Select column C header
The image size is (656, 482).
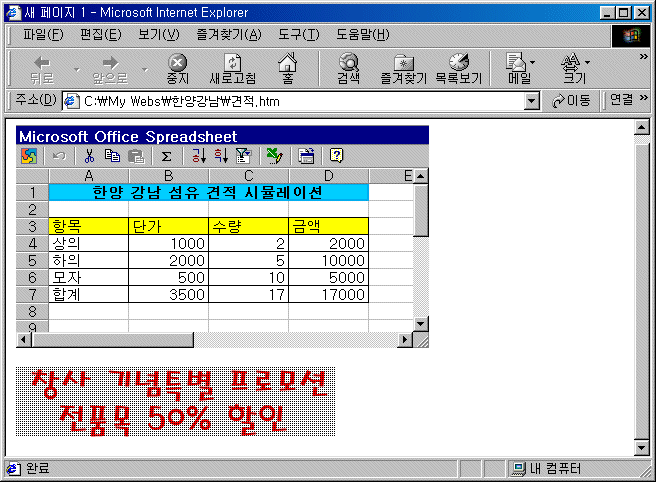[x=249, y=176]
